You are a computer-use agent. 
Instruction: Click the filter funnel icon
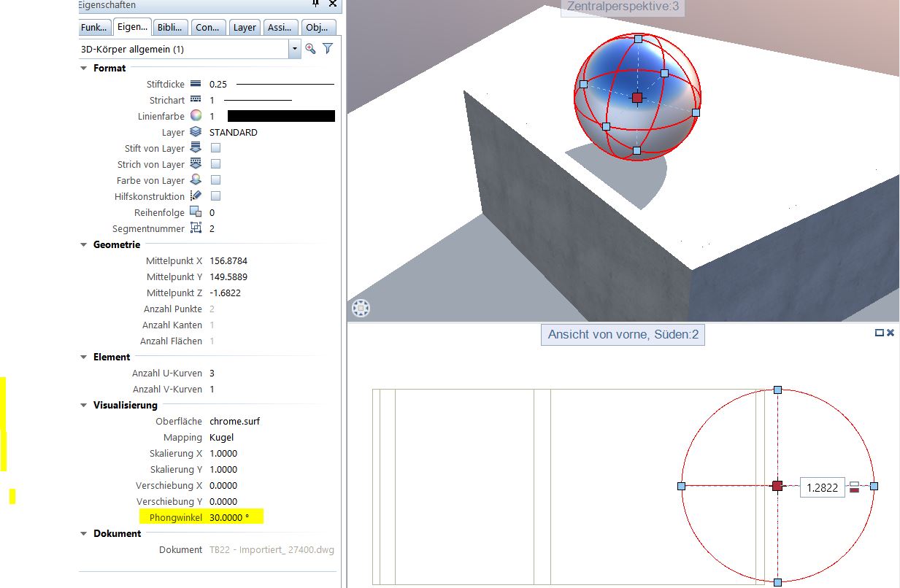328,49
